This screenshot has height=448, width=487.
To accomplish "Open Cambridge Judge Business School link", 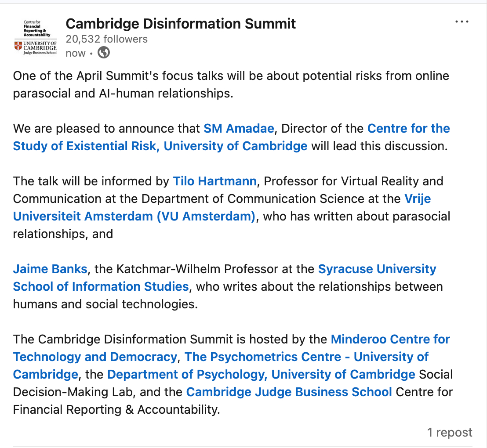I will click(x=289, y=392).
